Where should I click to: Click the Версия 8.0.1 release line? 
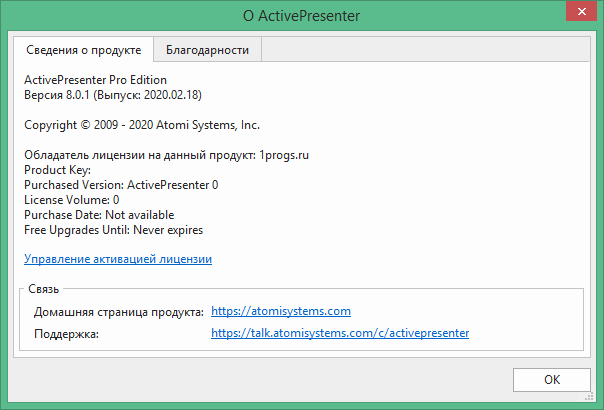click(113, 95)
